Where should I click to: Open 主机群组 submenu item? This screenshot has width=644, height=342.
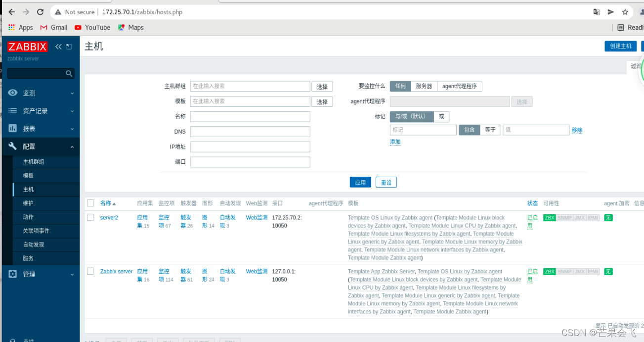(34, 162)
